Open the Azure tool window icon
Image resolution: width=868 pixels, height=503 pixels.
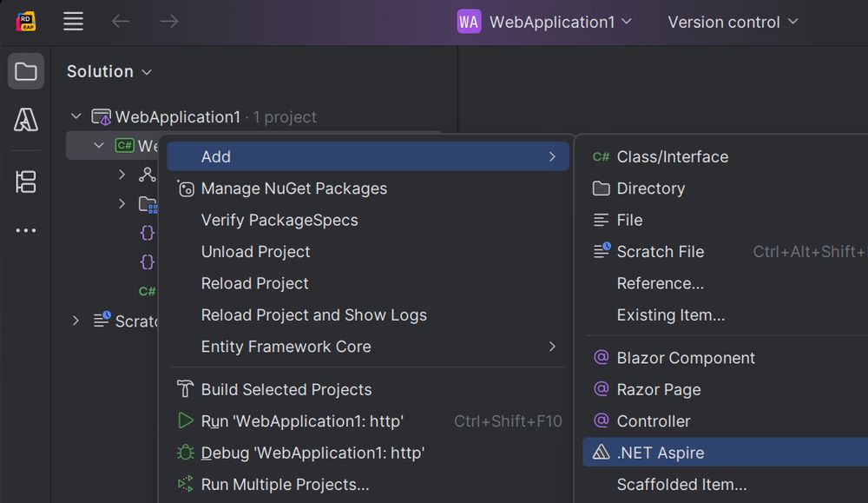click(25, 120)
